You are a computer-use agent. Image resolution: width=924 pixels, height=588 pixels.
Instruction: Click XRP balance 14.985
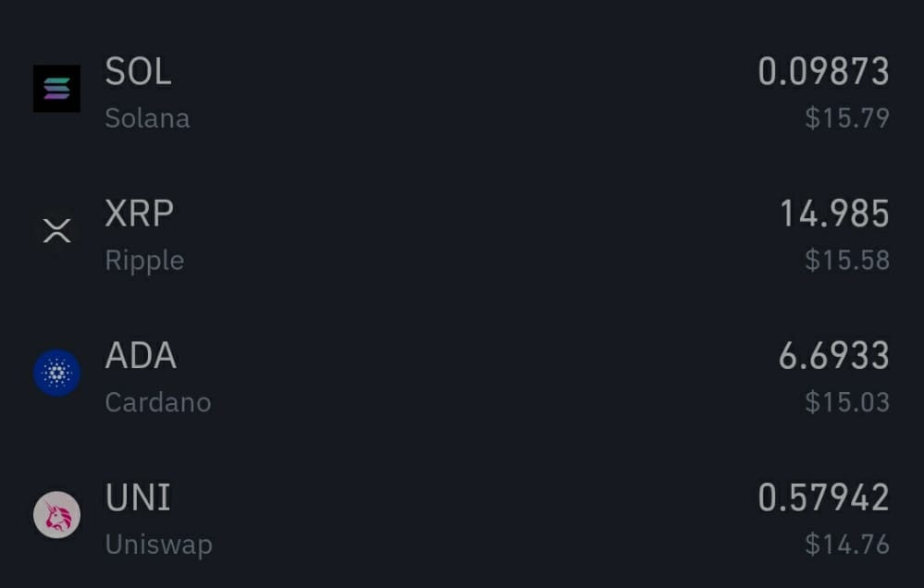pos(834,214)
